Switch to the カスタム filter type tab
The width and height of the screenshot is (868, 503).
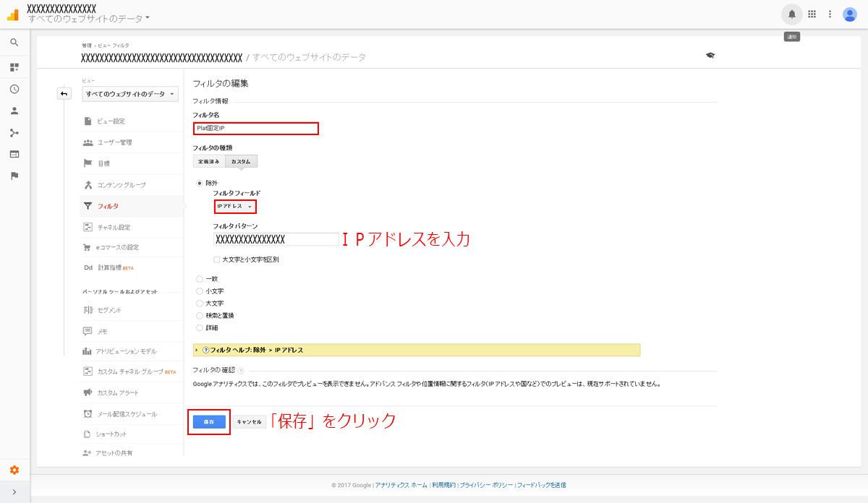(x=242, y=161)
